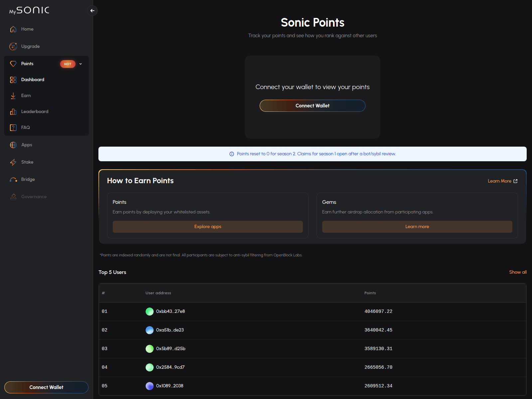Click the Learn more button under Gems
Screen dimensions: 532x399
pos(417,227)
